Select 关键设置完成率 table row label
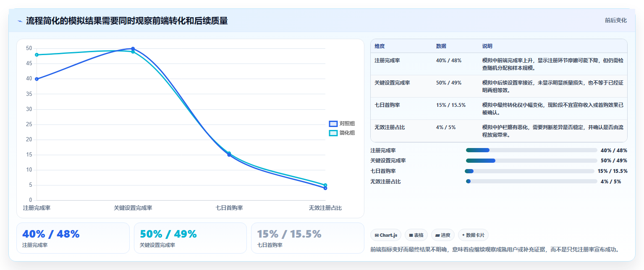Image resolution: width=644 pixels, height=270 pixels. tap(393, 83)
